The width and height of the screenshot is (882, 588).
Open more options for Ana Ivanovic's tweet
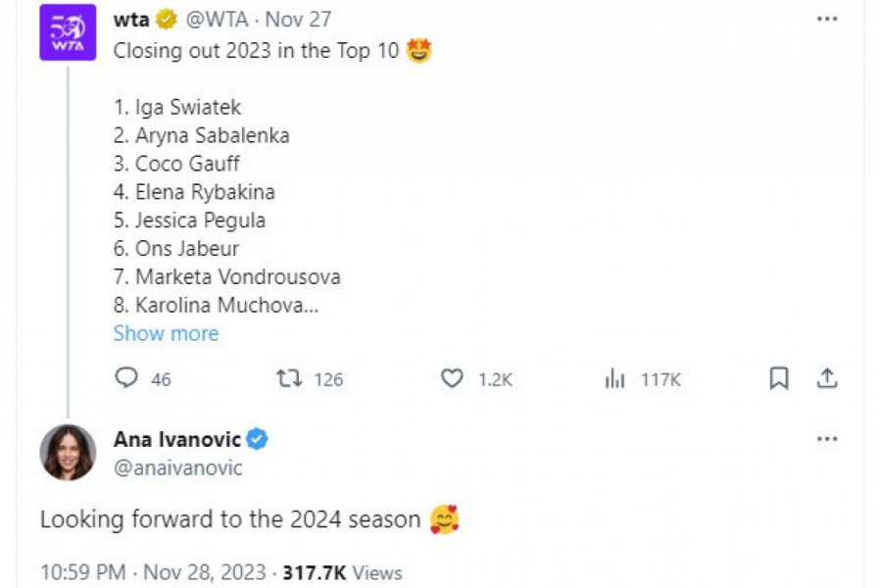click(827, 439)
